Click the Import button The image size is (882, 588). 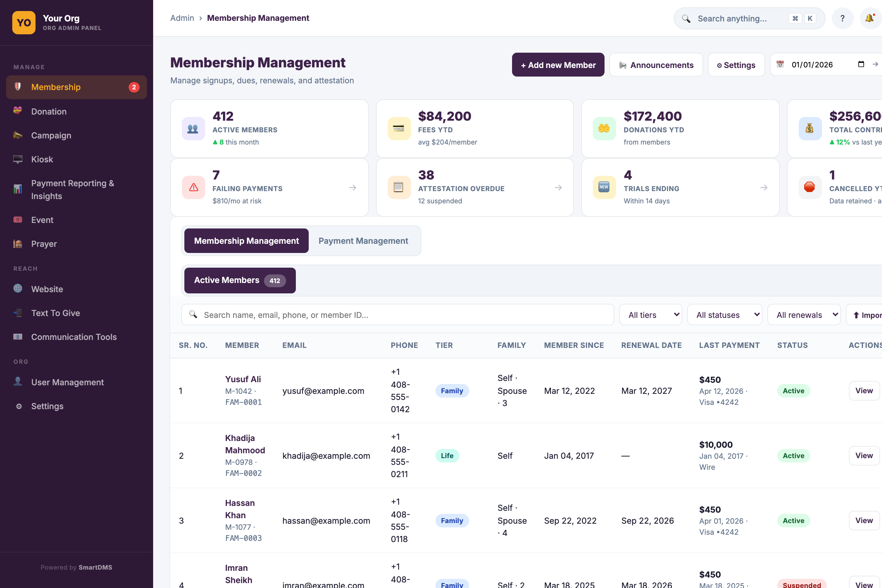864,315
